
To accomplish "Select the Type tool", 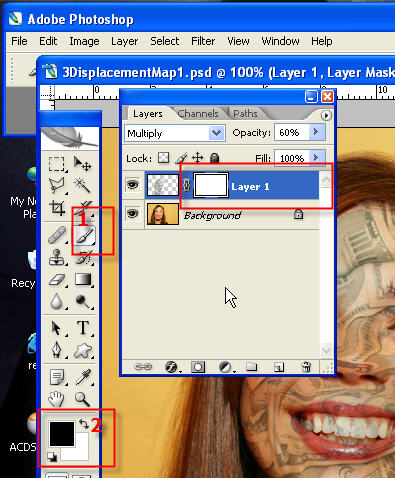I will point(83,328).
